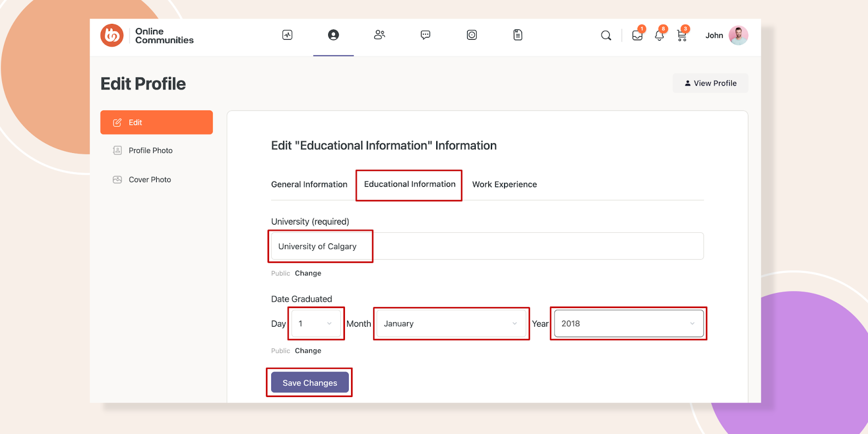Open the members nav icon
This screenshot has width=868, height=434.
(x=380, y=35)
